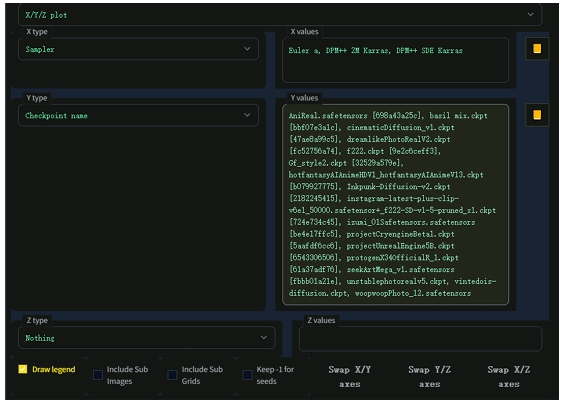
Task: Click the Swap X/Y axes button
Action: (x=350, y=376)
